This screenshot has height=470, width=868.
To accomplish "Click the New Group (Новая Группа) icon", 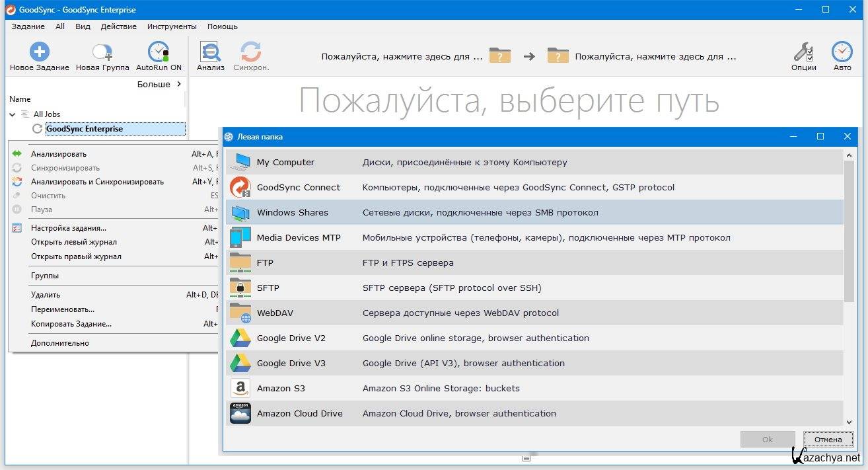I will coord(102,52).
